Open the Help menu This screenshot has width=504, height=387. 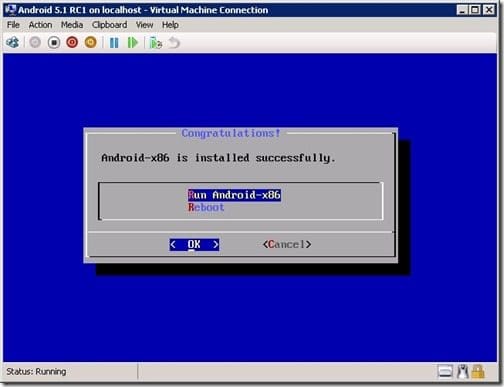pyautogui.click(x=170, y=25)
